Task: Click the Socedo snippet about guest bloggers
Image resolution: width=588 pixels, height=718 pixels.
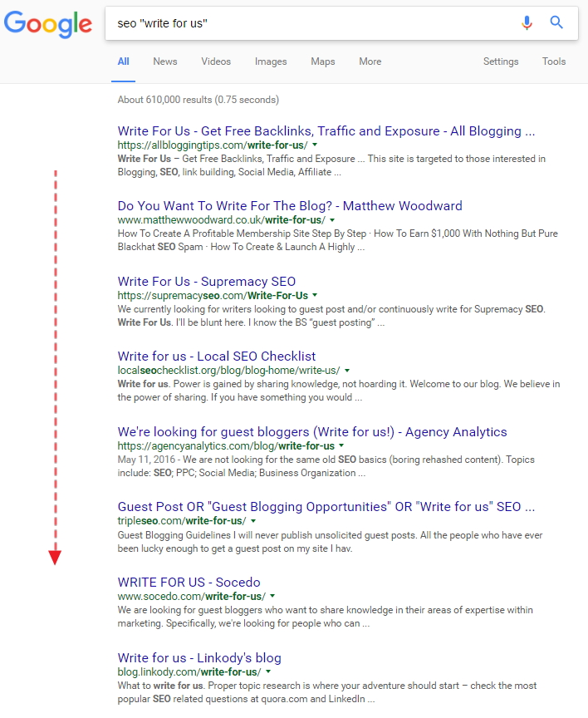Action: click(326, 617)
